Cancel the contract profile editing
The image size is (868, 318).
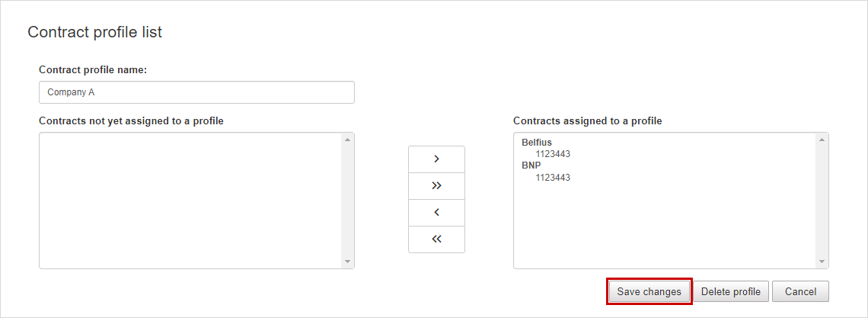click(x=800, y=291)
